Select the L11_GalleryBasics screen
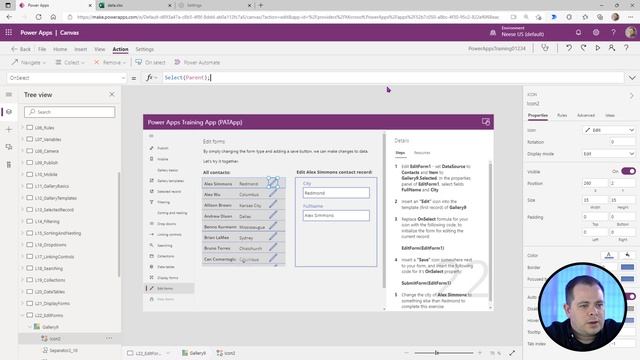Viewport: 640px width, 360px height. [x=51, y=186]
